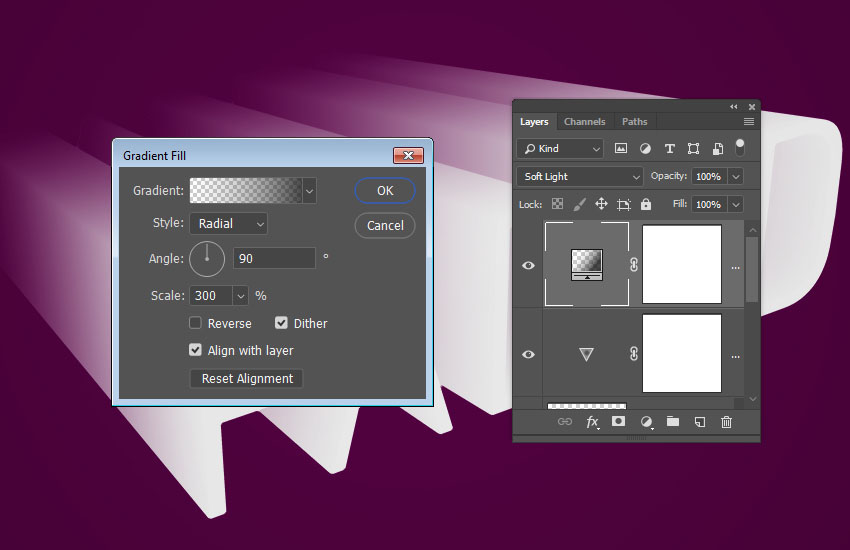This screenshot has height=550, width=850.
Task: Select triangle layer mask thumbnail
Action: pyautogui.click(x=682, y=353)
